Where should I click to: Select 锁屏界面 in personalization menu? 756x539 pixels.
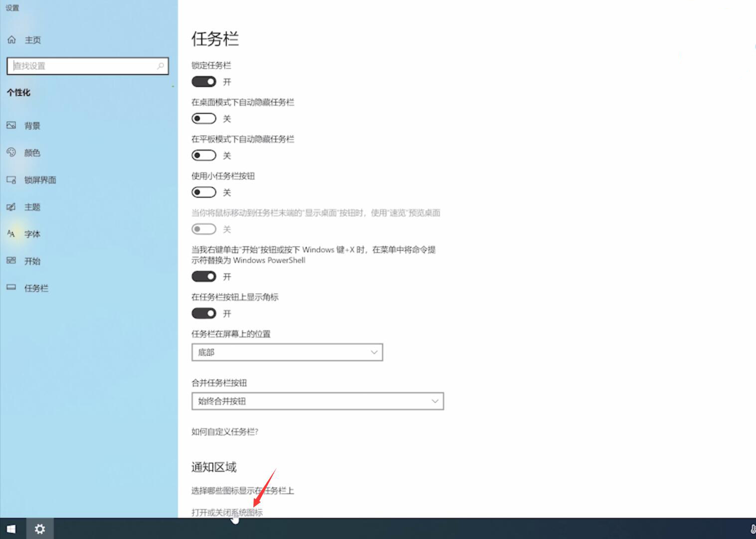tap(40, 180)
